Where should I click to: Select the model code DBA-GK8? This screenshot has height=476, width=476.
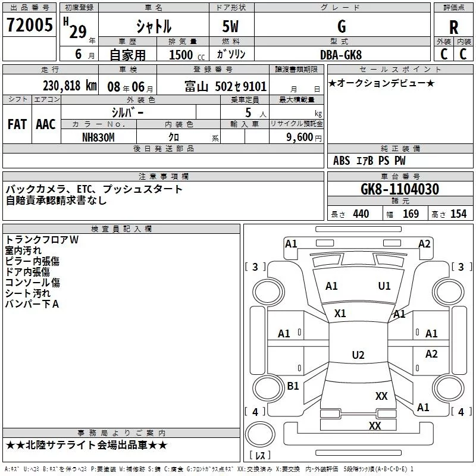[x=342, y=54]
